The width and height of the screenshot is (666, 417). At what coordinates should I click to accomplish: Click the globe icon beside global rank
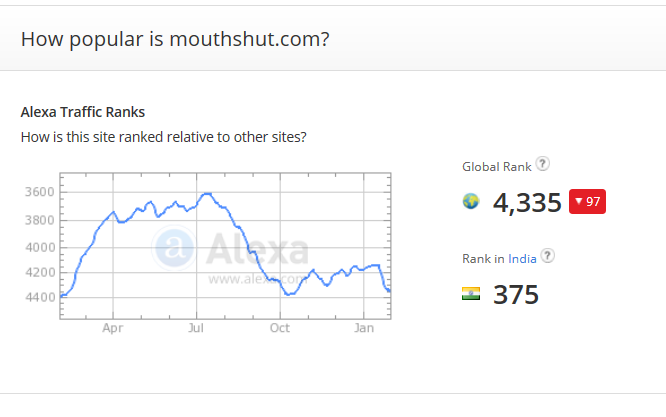[x=471, y=202]
